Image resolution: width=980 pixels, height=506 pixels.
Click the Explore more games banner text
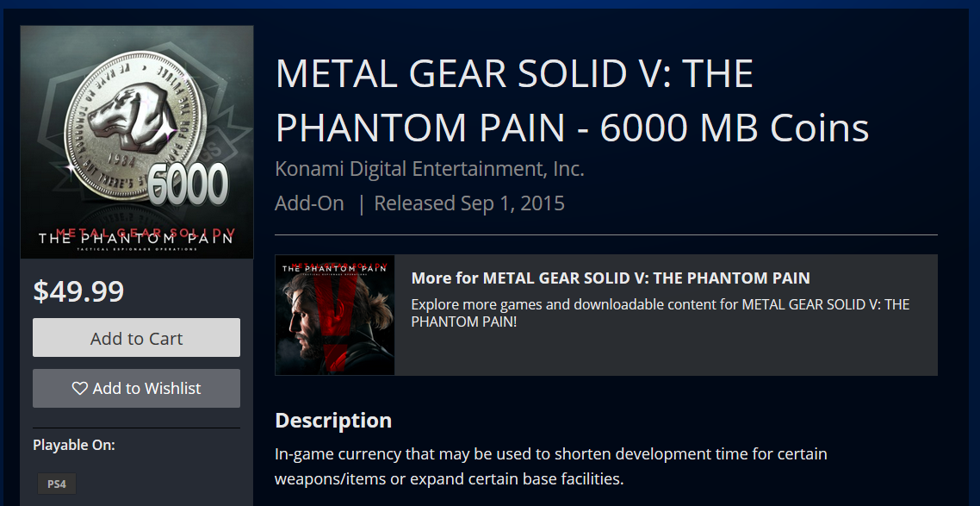coord(660,313)
